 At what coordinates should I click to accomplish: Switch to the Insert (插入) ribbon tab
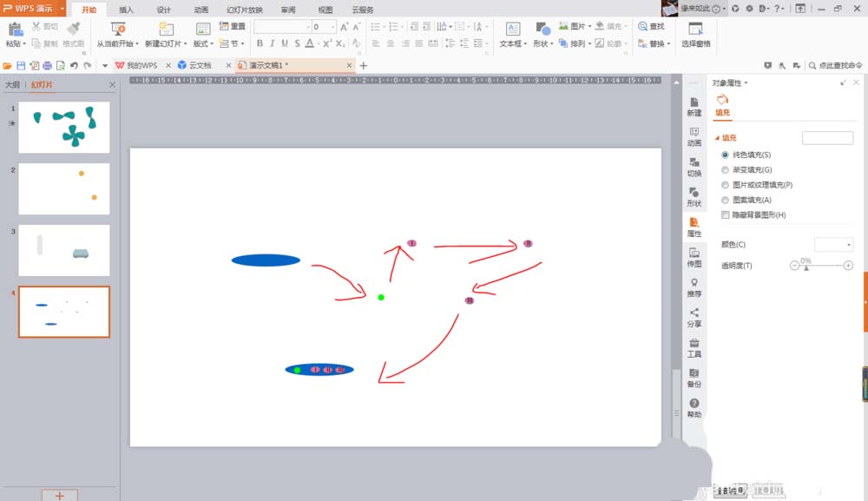point(126,10)
